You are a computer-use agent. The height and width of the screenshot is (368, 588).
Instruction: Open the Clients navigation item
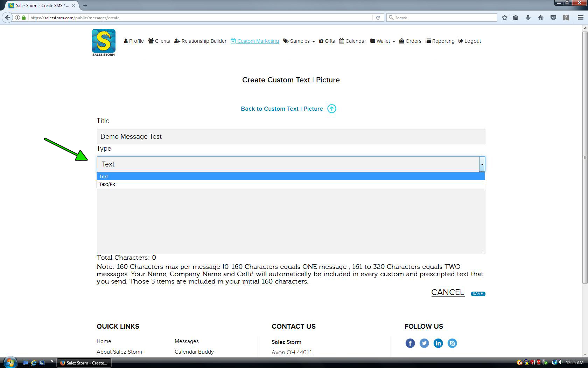(159, 41)
